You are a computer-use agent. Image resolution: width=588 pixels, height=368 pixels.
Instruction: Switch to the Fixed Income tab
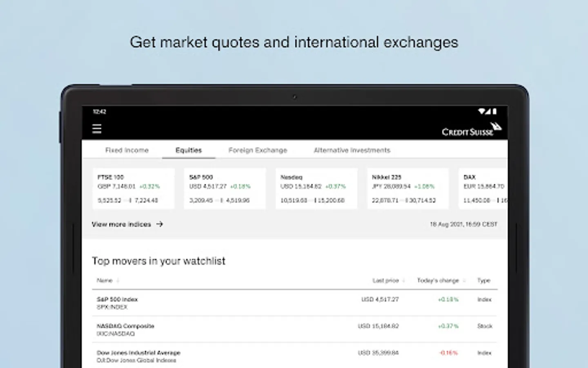click(127, 150)
